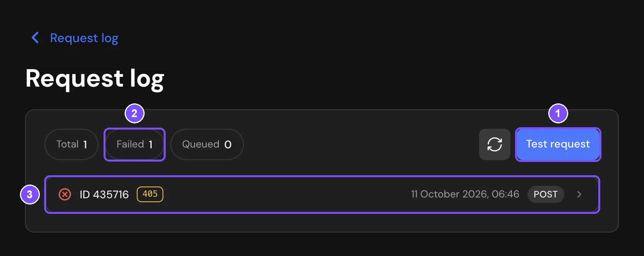Refresh the request log list

pos(494,144)
